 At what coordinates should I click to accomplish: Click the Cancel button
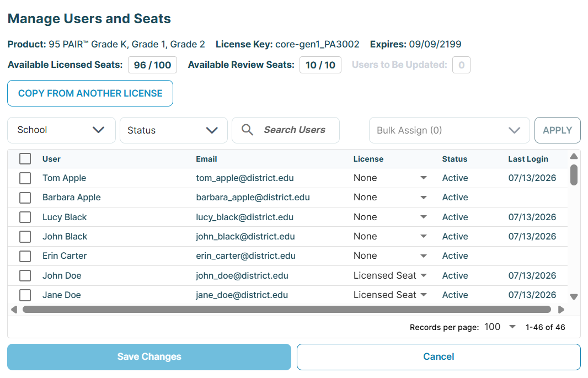point(439,356)
